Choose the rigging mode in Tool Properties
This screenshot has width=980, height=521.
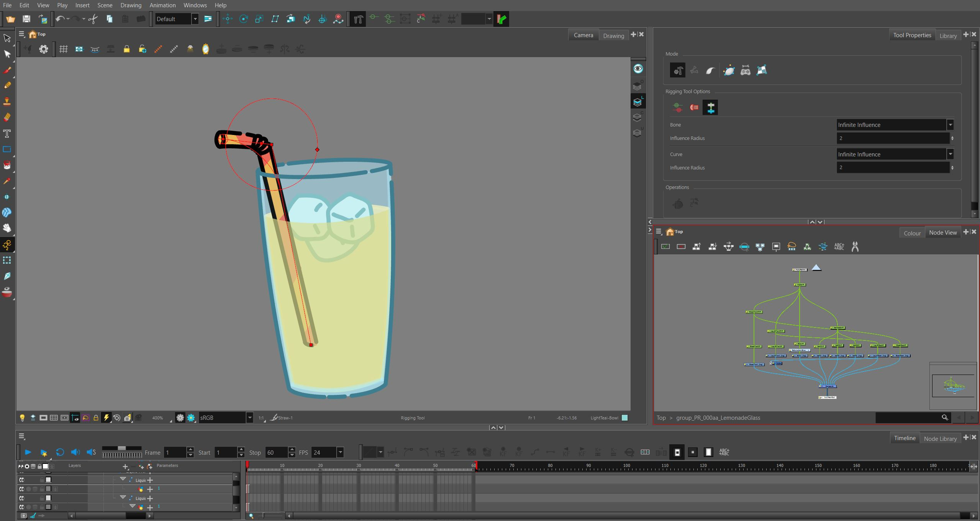point(677,71)
